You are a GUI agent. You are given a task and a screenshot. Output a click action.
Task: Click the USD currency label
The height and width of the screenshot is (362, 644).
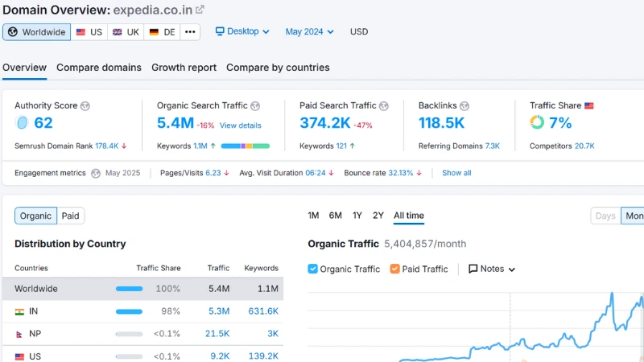coord(358,31)
